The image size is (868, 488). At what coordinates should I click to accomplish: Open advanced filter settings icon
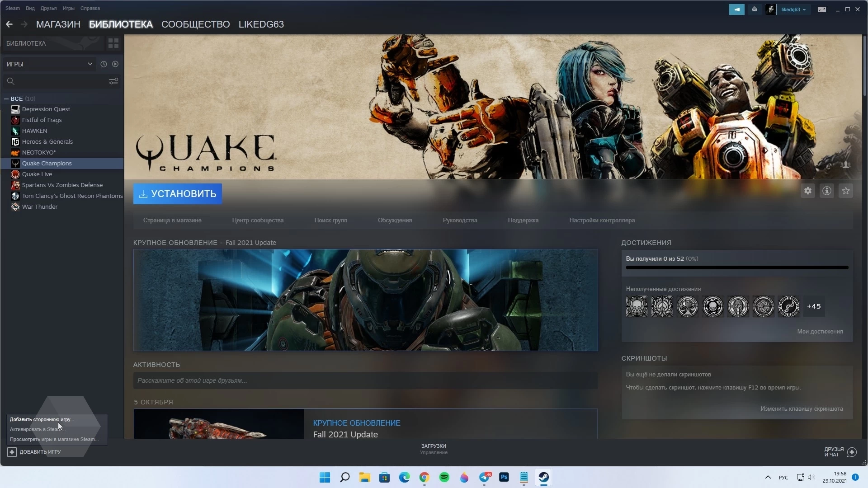click(x=113, y=81)
